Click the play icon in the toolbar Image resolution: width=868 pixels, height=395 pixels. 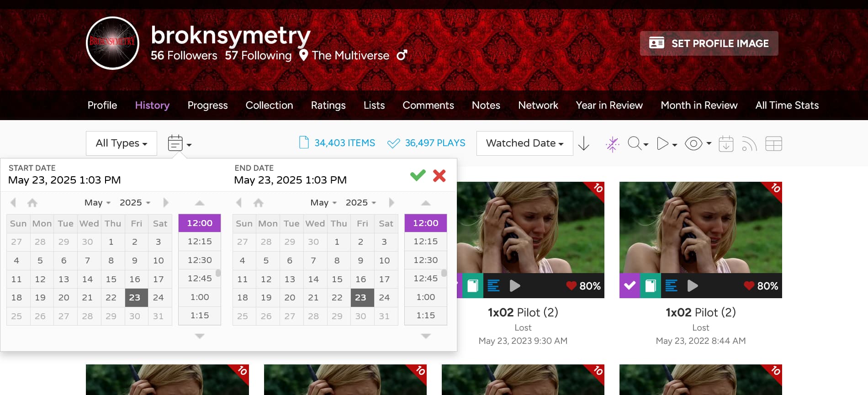tap(662, 143)
